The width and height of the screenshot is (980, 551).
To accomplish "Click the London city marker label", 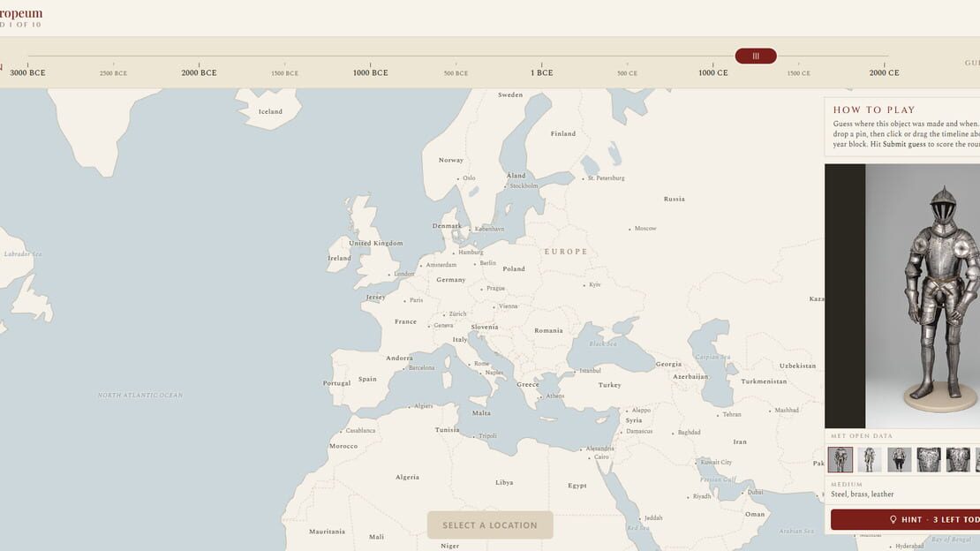I will 403,274.
